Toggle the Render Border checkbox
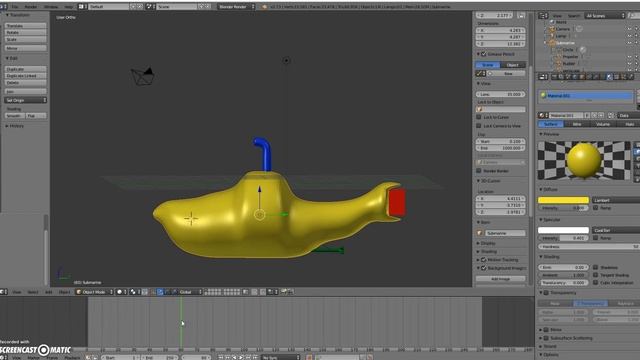The height and width of the screenshot is (360, 640). point(479,171)
